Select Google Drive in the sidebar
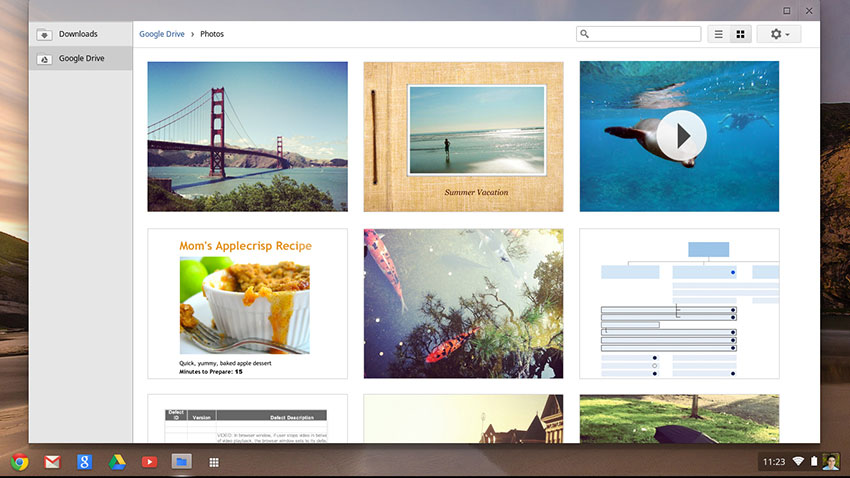This screenshot has width=850, height=478. pos(81,58)
